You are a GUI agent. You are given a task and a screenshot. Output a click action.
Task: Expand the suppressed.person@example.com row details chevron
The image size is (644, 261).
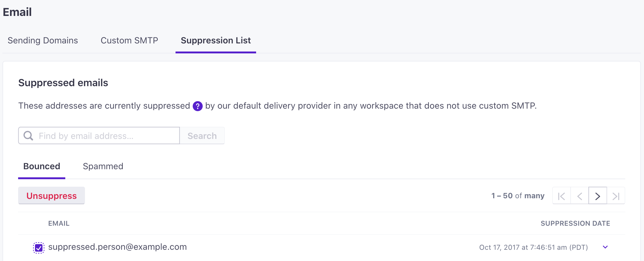click(x=605, y=247)
